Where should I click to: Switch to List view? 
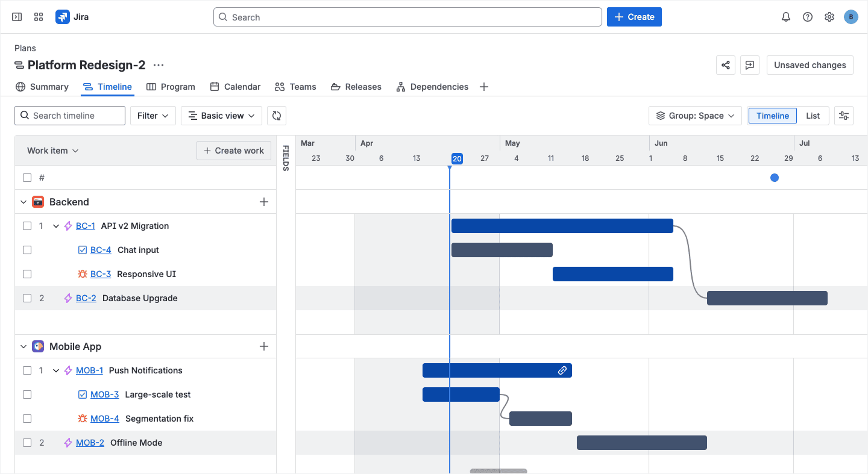[x=813, y=116]
